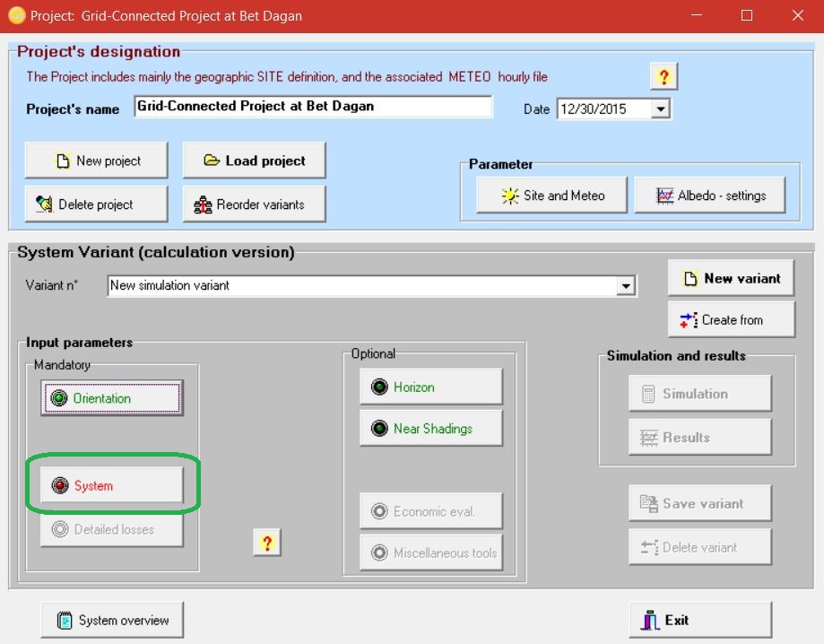Click the Detailed losses button

112,529
